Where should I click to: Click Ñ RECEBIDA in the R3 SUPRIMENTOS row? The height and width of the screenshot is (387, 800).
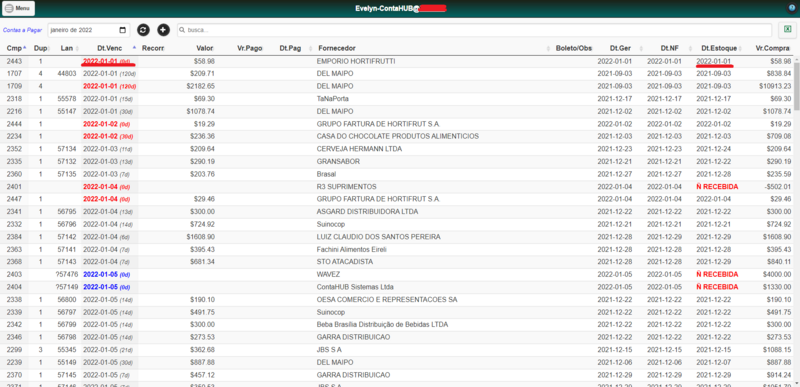tap(717, 187)
